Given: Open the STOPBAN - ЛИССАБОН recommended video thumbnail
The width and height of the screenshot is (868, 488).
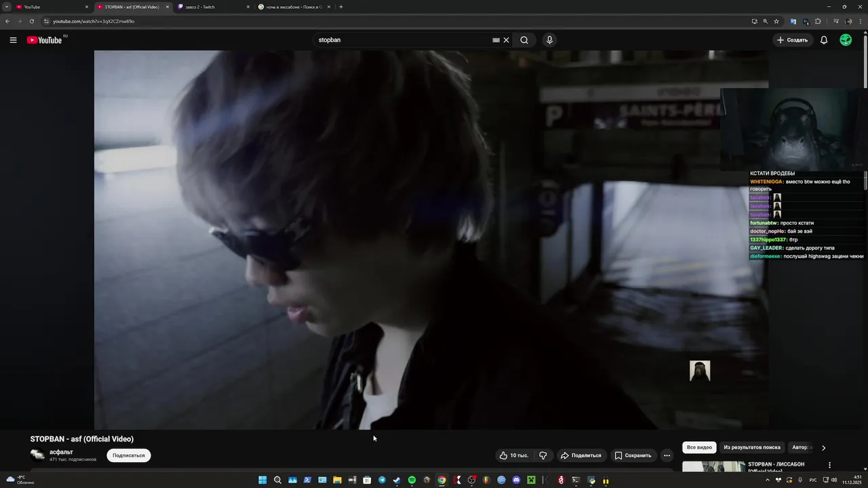Looking at the screenshot, I should coord(713,467).
